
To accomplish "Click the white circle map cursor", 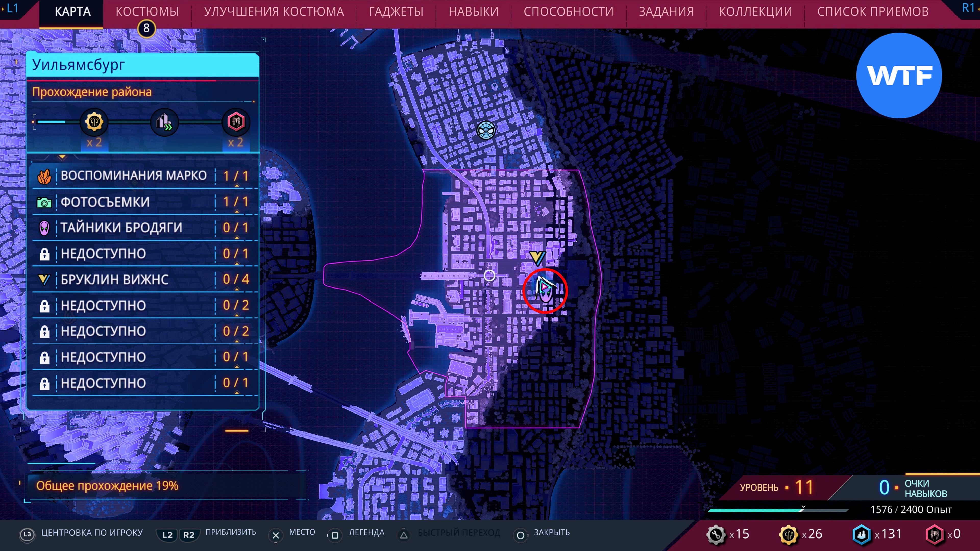I will pyautogui.click(x=489, y=275).
